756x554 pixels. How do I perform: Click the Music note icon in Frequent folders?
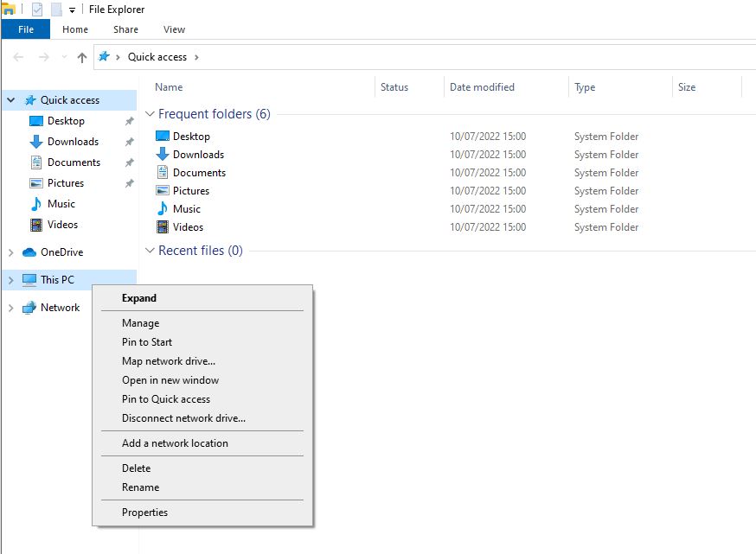pos(163,209)
